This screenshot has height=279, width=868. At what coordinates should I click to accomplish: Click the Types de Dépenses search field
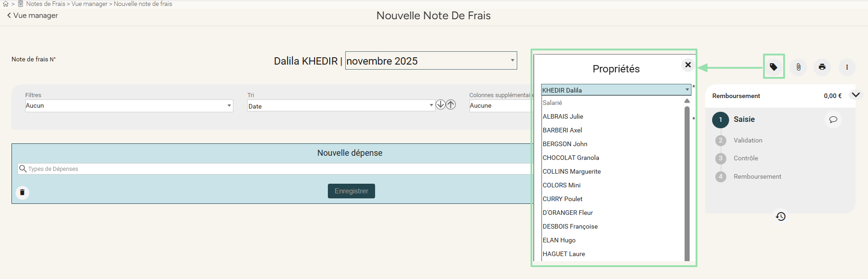[275, 169]
